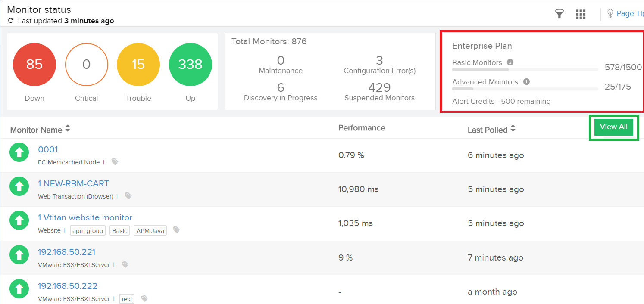Click the View All button
This screenshot has height=304, width=644.
point(613,127)
